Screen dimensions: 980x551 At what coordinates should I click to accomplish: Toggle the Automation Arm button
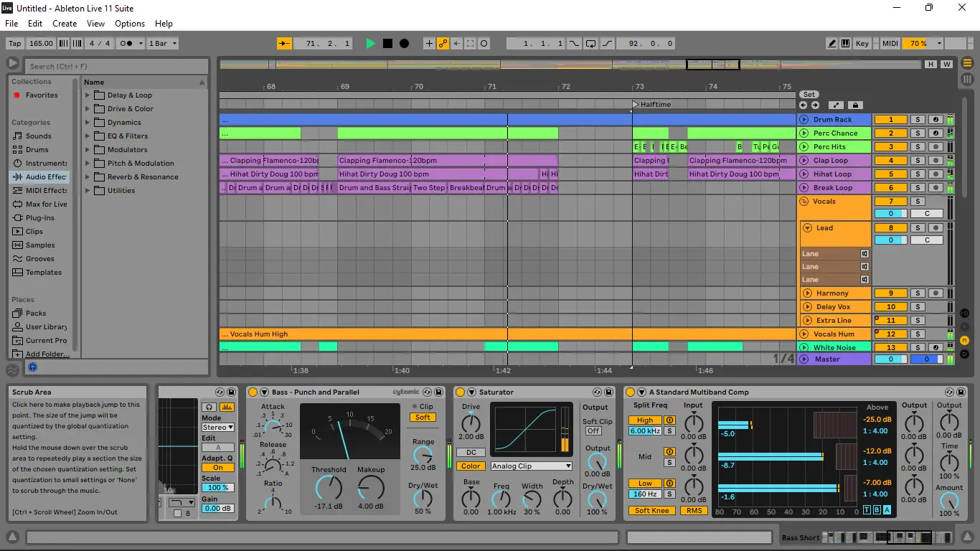(x=443, y=44)
